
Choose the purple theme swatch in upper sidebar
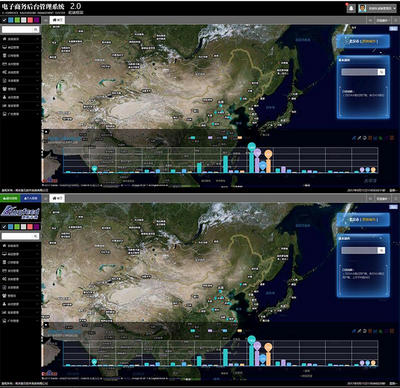[37, 20]
